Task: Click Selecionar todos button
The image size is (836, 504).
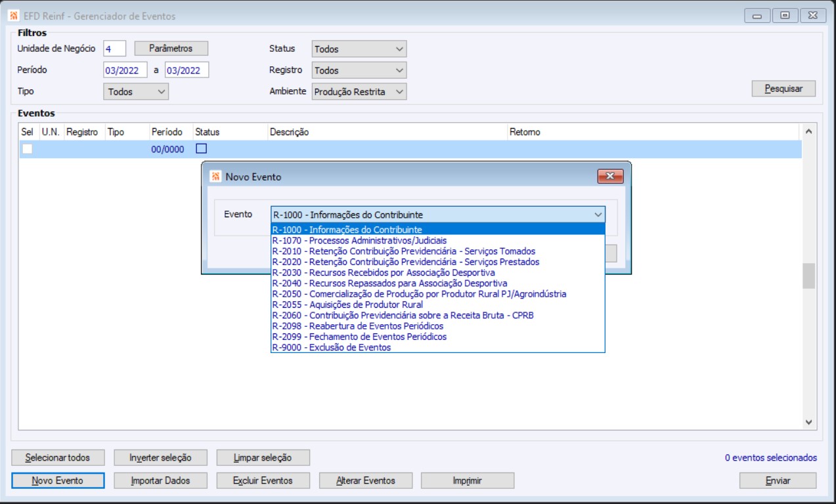Action: [57, 457]
